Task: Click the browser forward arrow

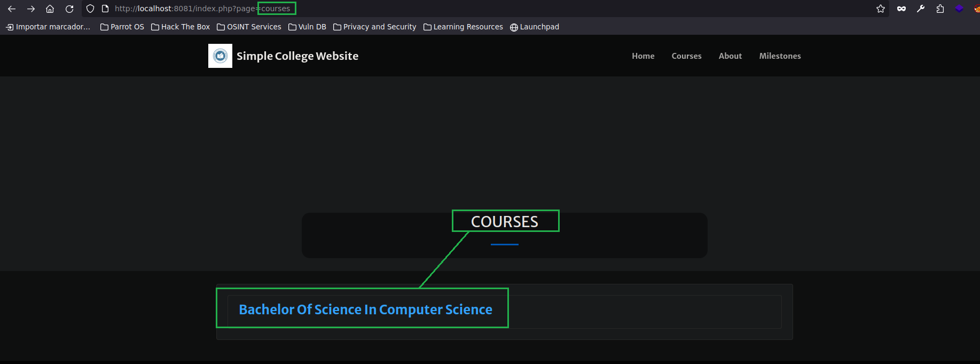Action: (31, 9)
